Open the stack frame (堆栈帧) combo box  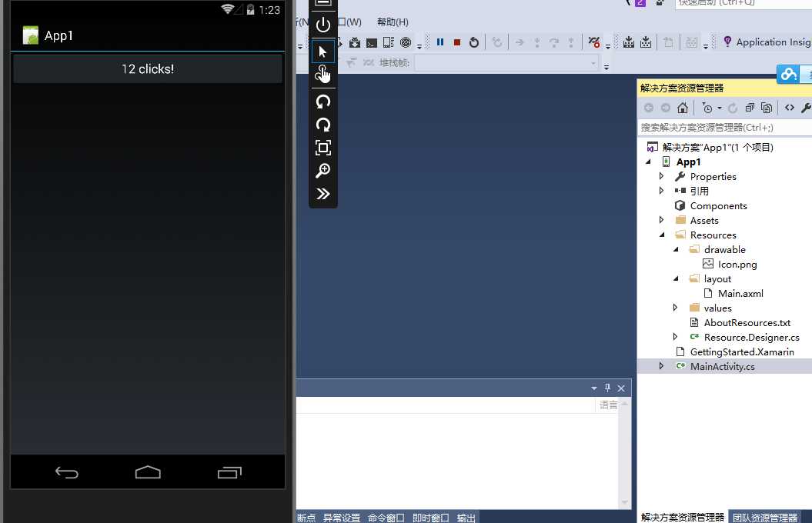tap(506, 63)
